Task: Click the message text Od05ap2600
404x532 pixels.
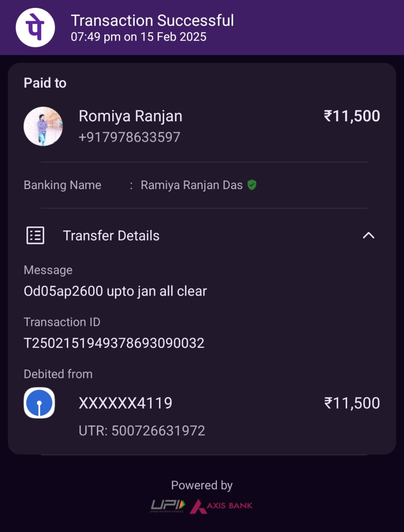Action: [x=115, y=291]
